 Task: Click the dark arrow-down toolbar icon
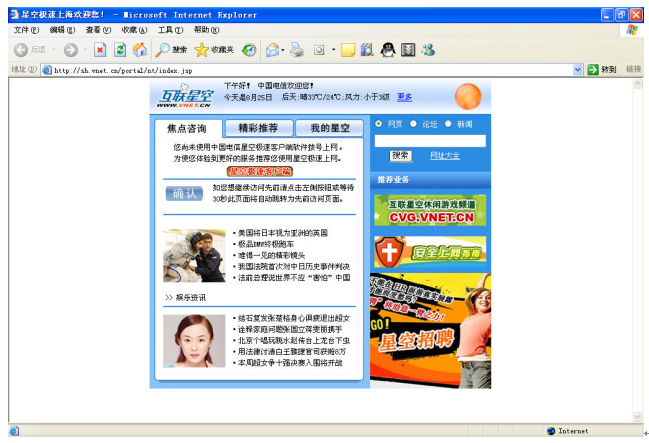point(408,50)
